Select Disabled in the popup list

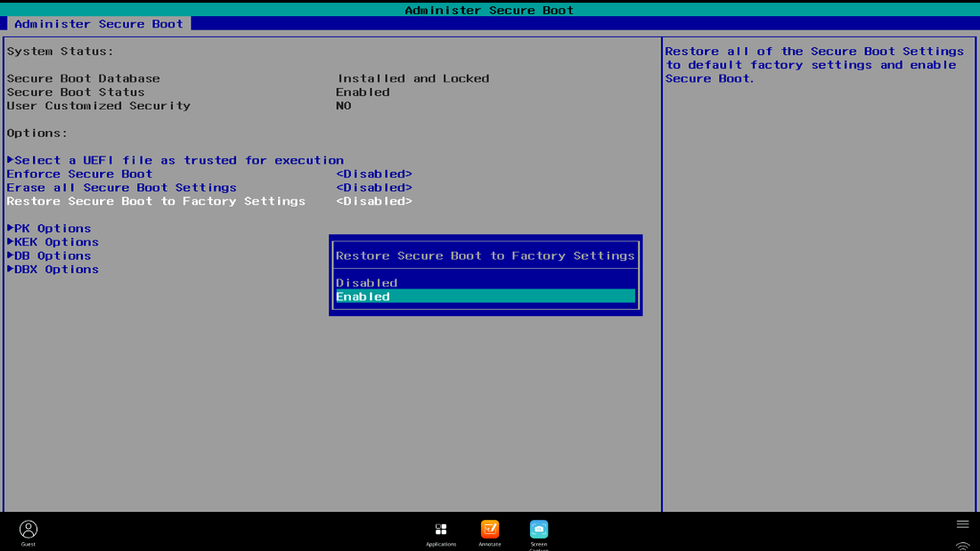coord(485,283)
